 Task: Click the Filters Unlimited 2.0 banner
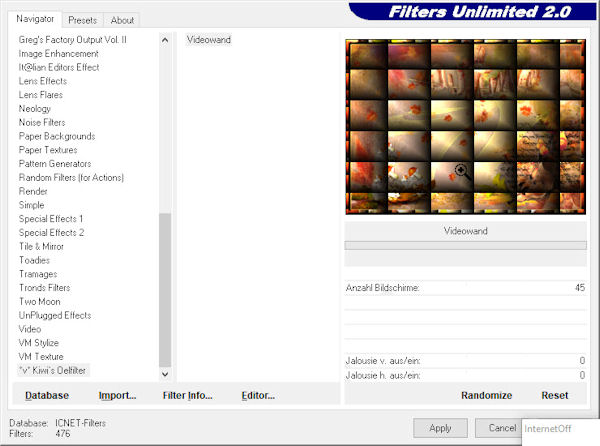coord(473,11)
